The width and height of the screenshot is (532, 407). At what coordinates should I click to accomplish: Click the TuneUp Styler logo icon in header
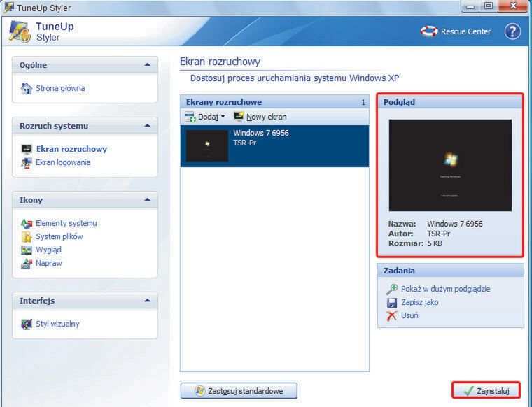(x=20, y=31)
